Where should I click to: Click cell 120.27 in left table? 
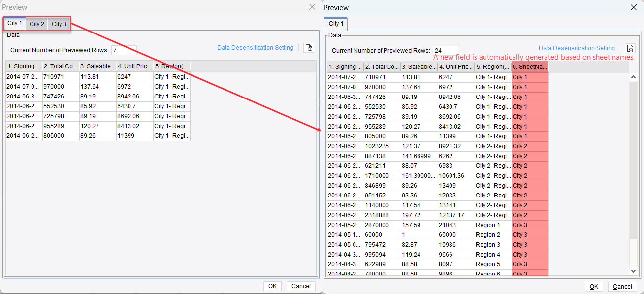pos(97,126)
